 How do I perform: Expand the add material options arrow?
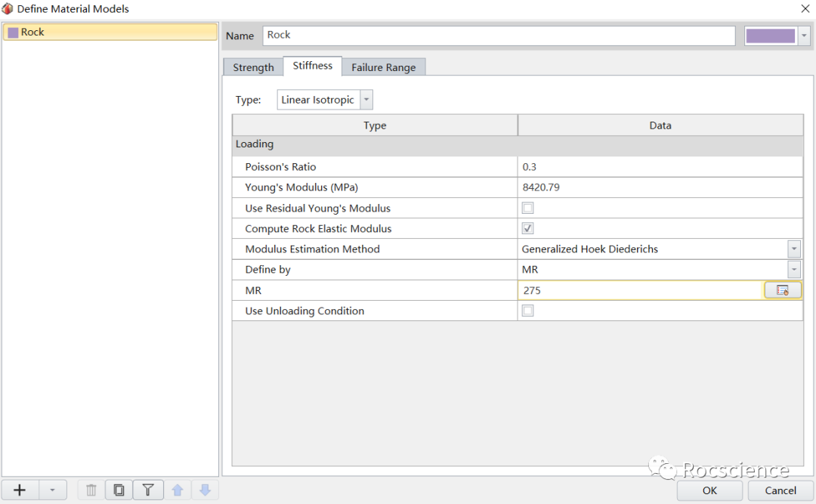pyautogui.click(x=52, y=490)
